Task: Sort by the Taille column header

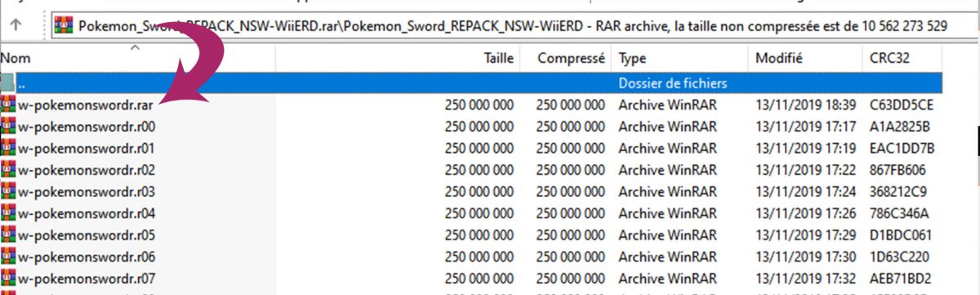Action: point(399,58)
